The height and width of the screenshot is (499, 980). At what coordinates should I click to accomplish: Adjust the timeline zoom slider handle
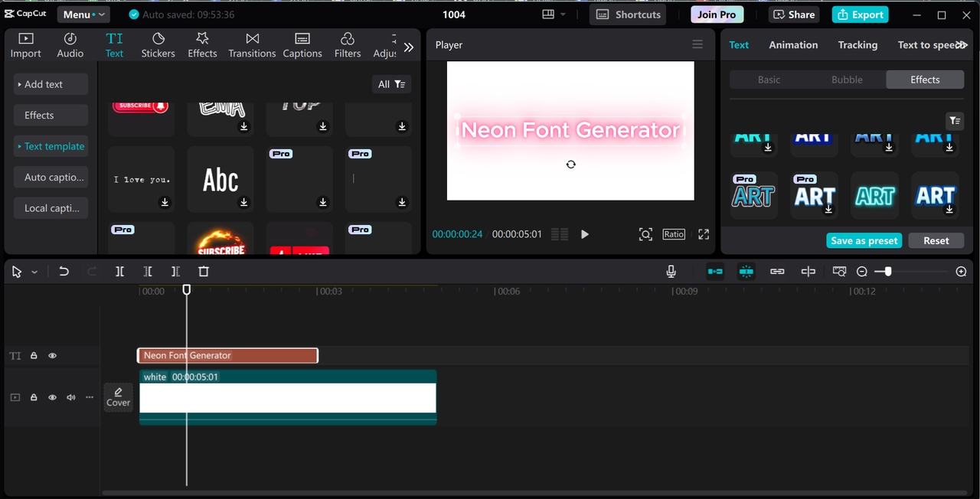[887, 272]
